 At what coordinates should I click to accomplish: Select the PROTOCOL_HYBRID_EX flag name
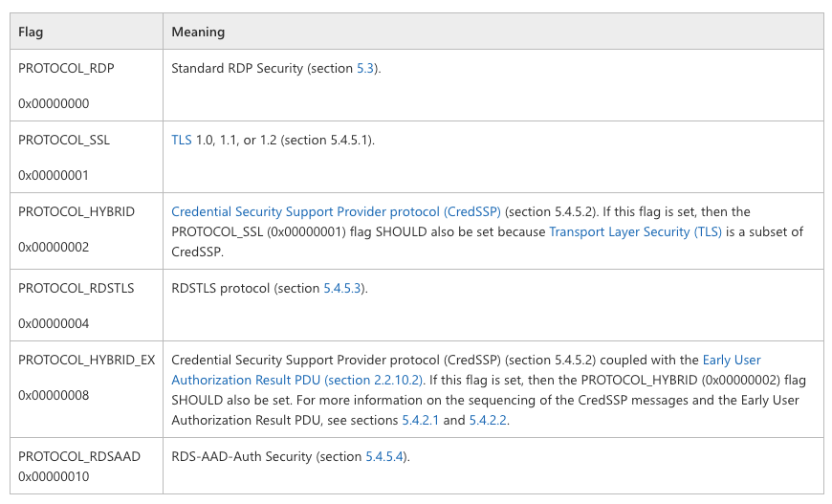[86, 360]
